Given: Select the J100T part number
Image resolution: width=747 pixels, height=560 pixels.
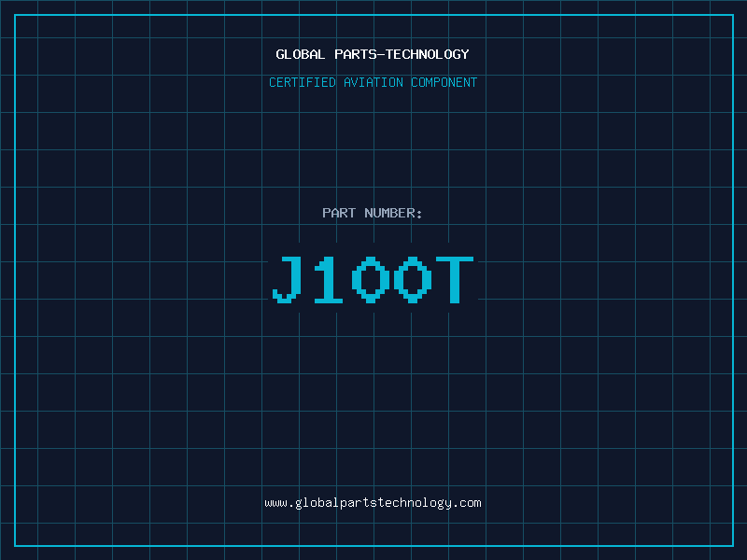Looking at the screenshot, I should (373, 280).
